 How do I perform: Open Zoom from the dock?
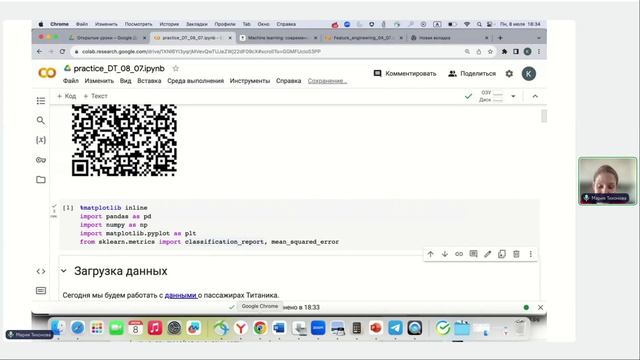(x=318, y=328)
